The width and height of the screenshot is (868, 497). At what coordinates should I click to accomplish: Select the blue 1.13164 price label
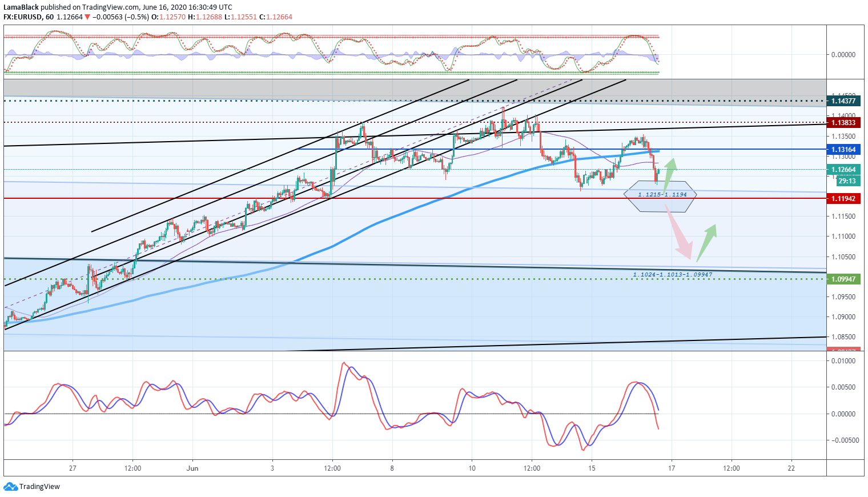point(843,150)
